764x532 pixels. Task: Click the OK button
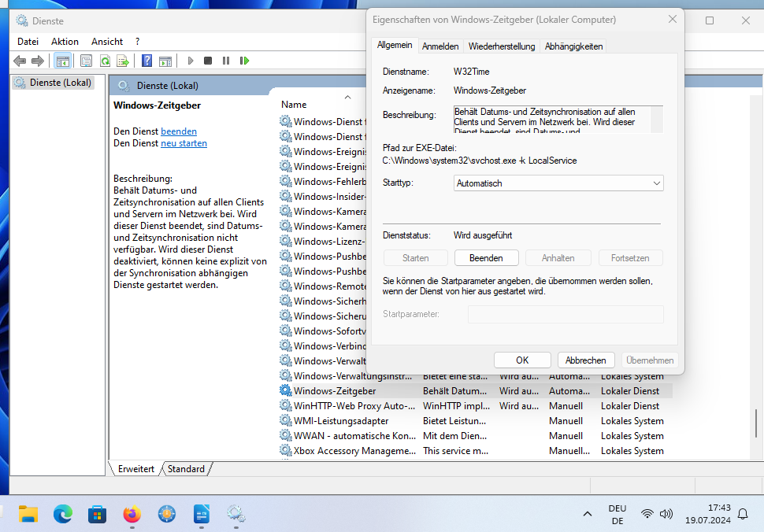522,360
